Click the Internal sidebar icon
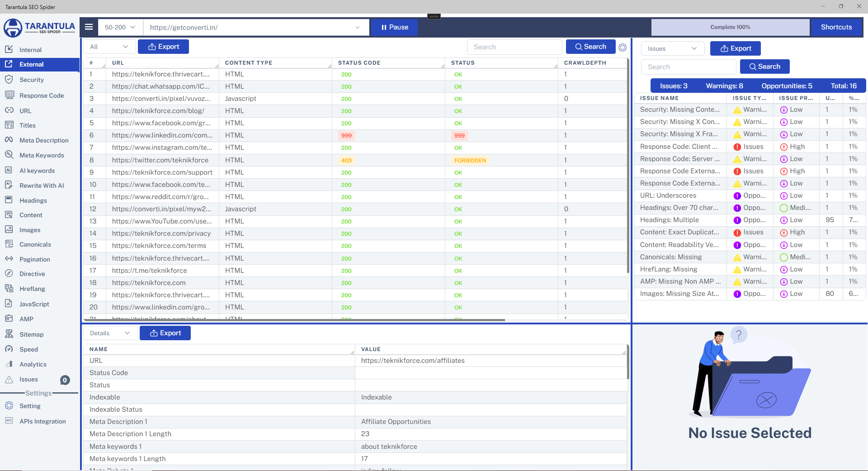This screenshot has width=868, height=471. (x=9, y=49)
